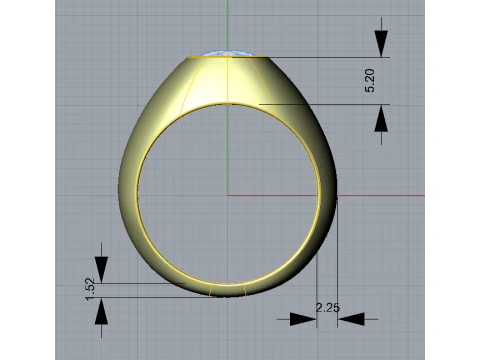This screenshot has height=360, width=480.
Task: Select the 2.25 dimension text
Action: 328,308
